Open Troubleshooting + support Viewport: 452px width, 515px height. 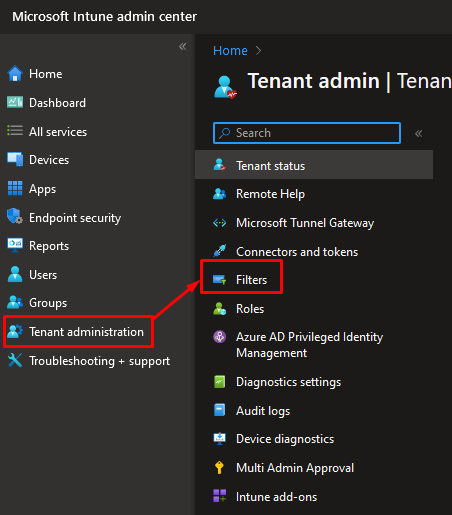(99, 361)
